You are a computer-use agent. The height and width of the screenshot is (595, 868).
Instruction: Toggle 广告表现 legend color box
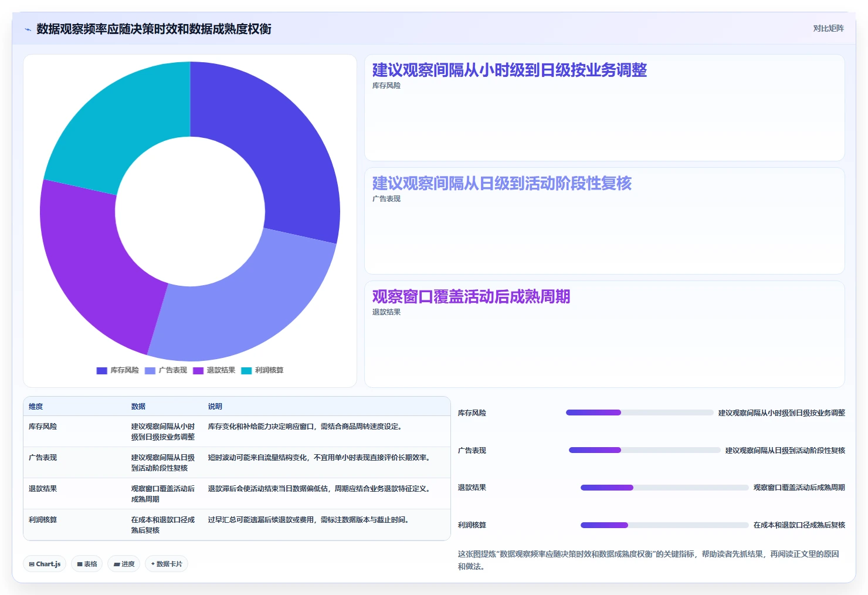pos(150,370)
